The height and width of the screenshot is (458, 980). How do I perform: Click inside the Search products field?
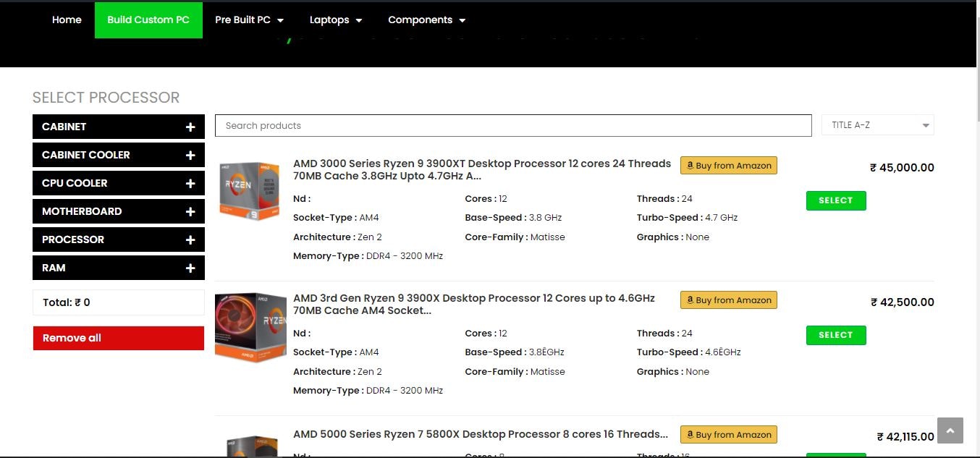tap(513, 125)
